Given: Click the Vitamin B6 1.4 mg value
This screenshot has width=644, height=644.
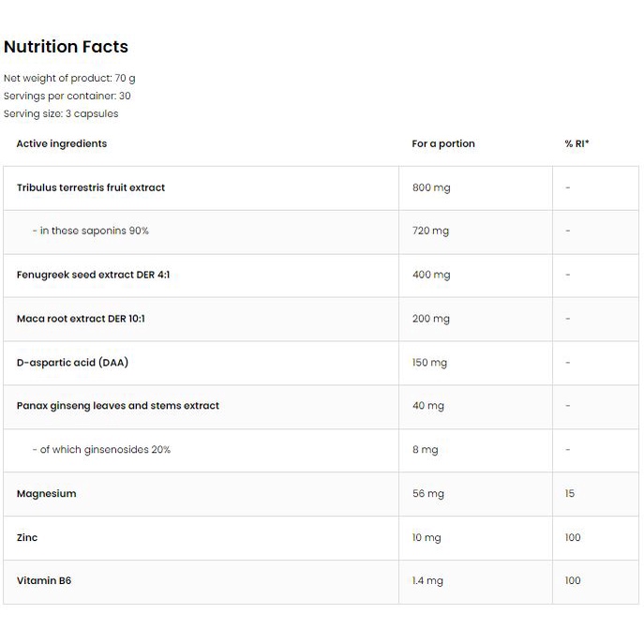Looking at the screenshot, I should [427, 580].
